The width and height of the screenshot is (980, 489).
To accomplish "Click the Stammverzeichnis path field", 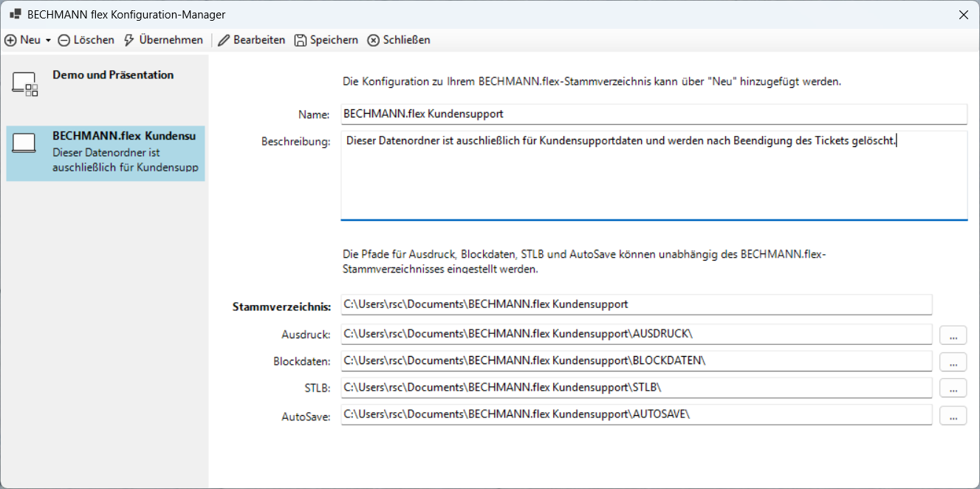I will (636, 304).
